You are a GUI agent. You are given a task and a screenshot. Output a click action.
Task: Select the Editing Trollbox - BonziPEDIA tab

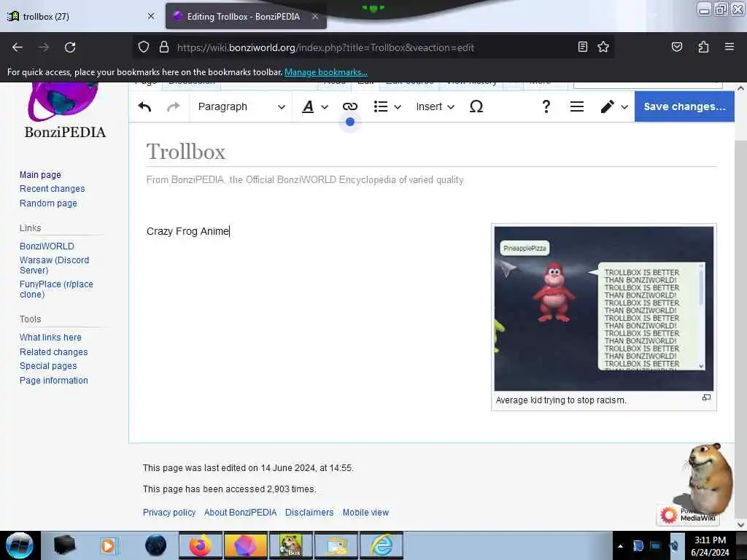(x=246, y=16)
